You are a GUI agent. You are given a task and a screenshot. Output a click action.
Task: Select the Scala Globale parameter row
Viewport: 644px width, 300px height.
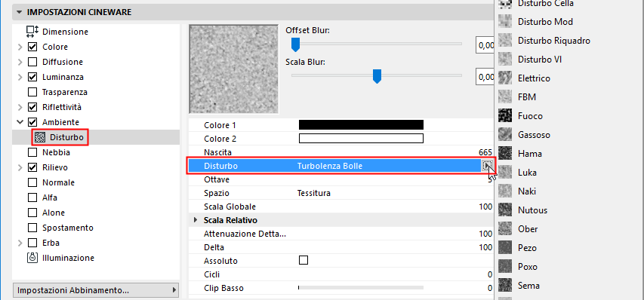click(341, 207)
